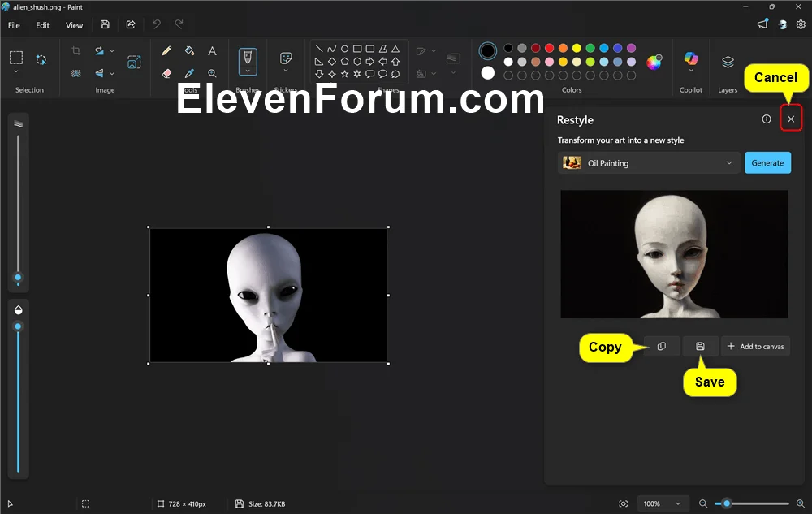Image resolution: width=812 pixels, height=514 pixels.
Task: Select the Color picker eyedropper tool
Action: (189, 74)
